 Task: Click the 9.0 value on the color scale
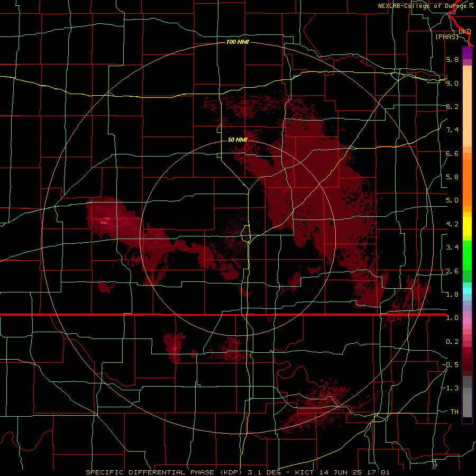452,84
